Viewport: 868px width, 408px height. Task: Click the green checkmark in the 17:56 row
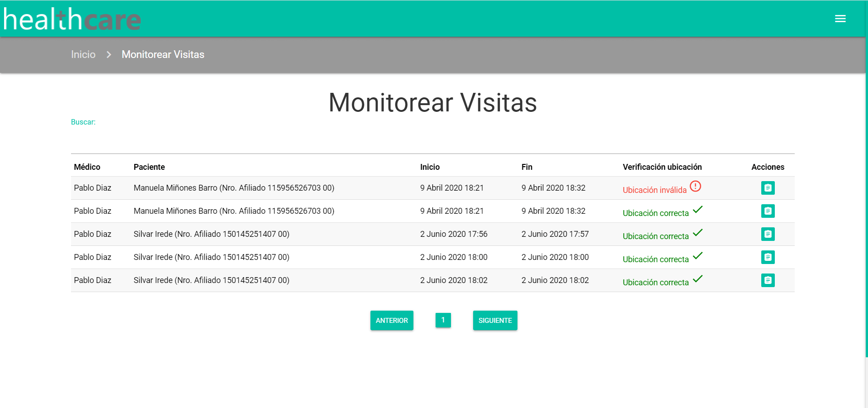(x=697, y=233)
